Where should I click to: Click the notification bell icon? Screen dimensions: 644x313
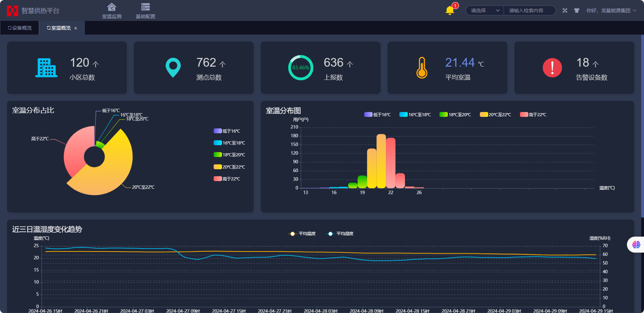[450, 10]
